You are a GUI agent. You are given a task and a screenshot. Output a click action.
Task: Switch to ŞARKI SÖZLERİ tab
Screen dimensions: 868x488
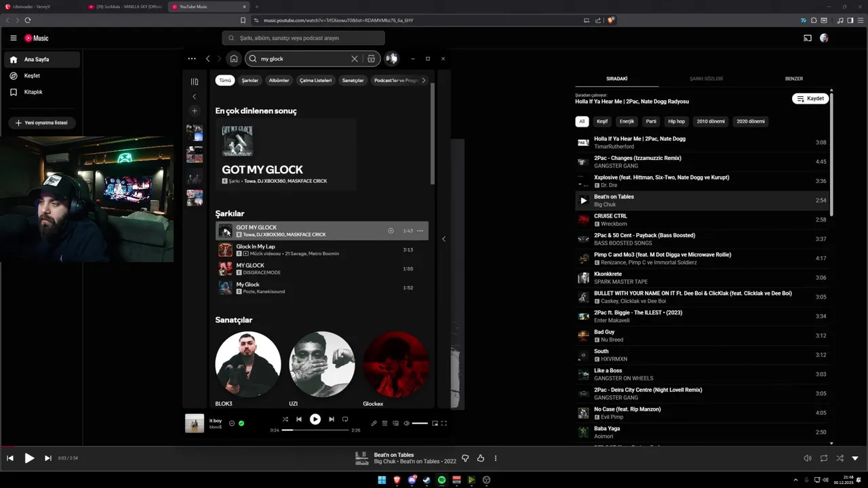[x=706, y=79]
